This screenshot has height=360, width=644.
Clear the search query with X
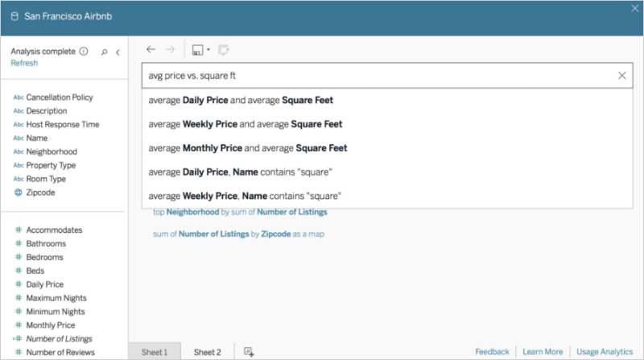(621, 76)
